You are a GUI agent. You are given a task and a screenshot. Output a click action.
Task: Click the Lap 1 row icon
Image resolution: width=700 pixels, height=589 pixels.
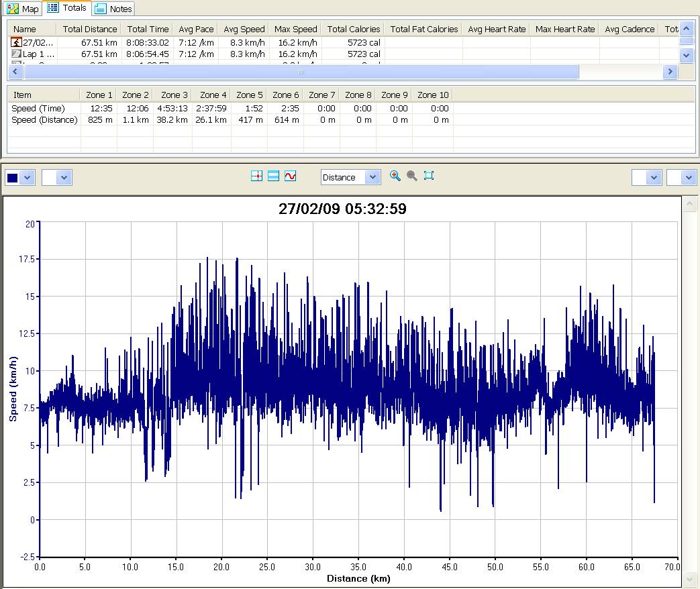[16, 54]
